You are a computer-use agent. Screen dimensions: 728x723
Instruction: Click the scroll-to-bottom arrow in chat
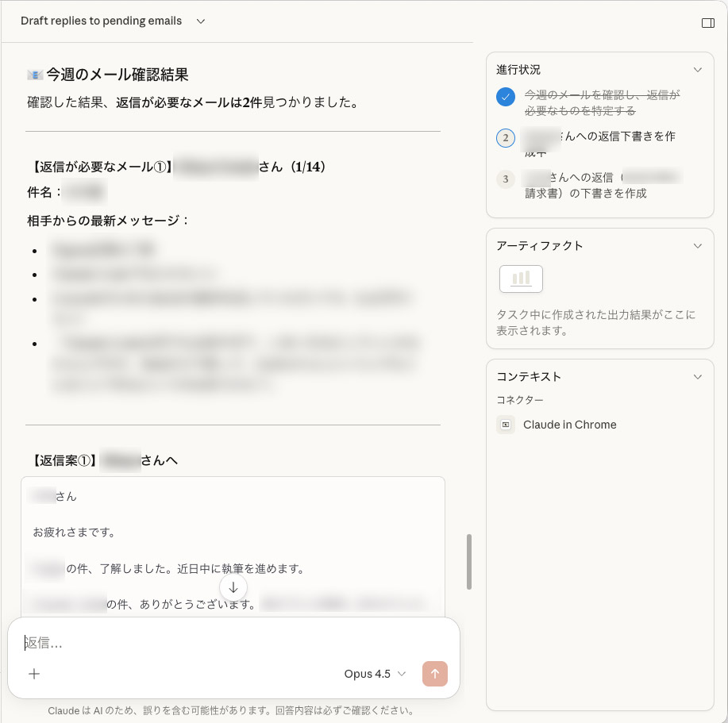(233, 587)
